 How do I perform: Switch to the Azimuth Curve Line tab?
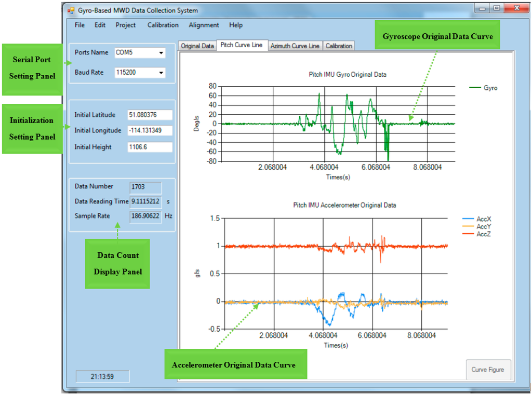295,46
